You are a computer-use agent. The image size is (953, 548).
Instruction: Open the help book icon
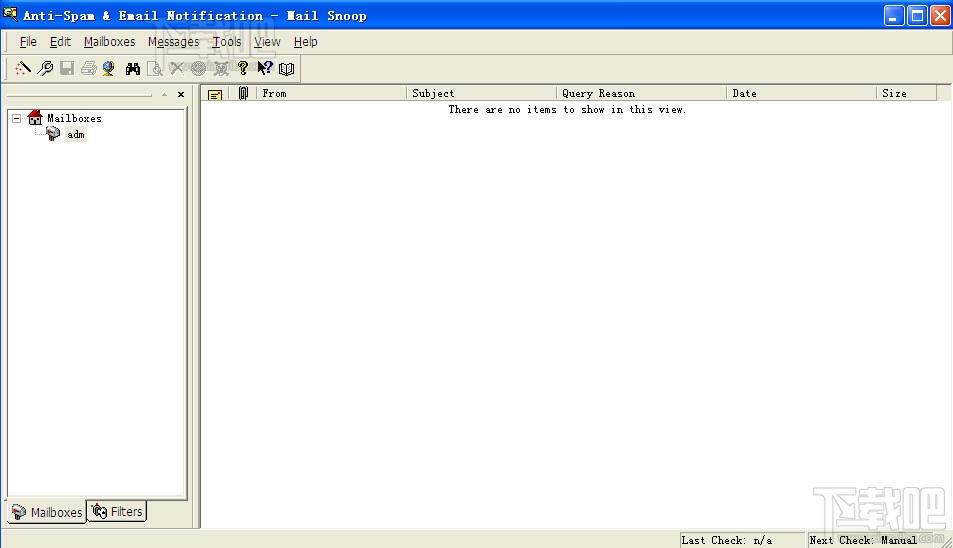[286, 69]
